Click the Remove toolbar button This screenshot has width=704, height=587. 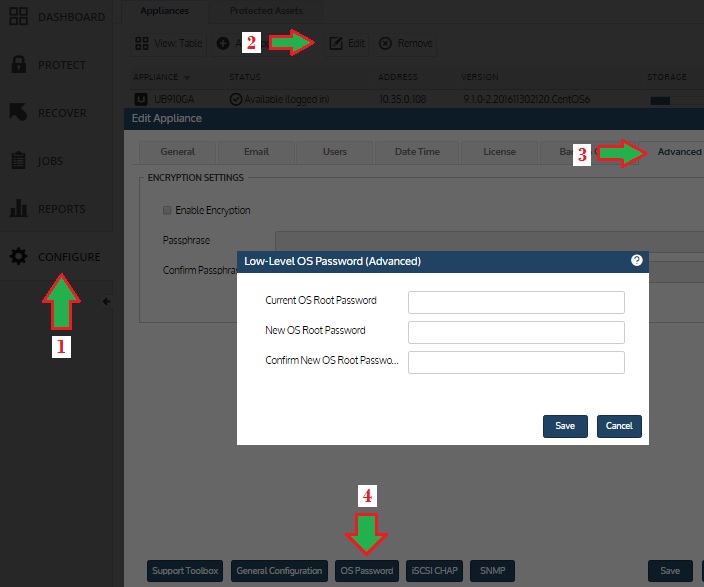(x=406, y=44)
